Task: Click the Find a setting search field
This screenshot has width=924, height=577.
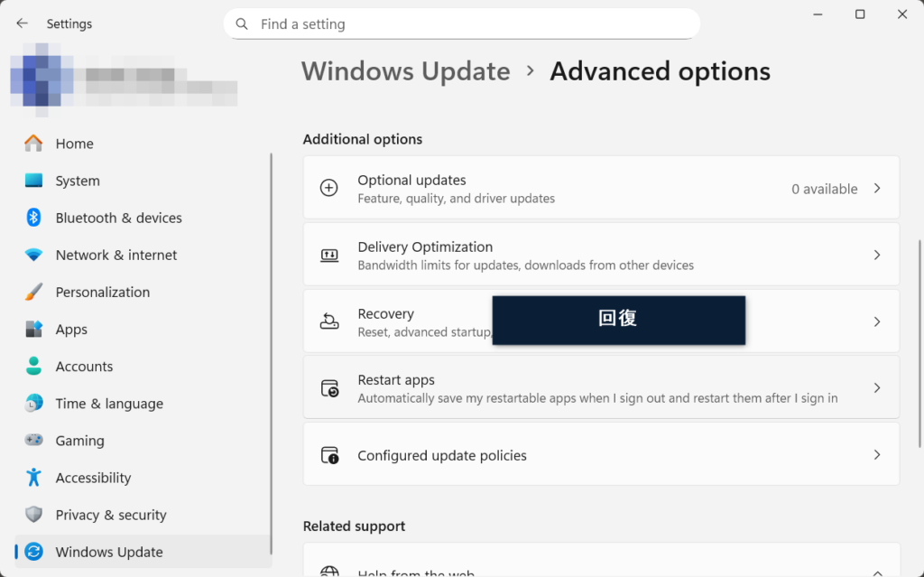Action: coord(461,23)
